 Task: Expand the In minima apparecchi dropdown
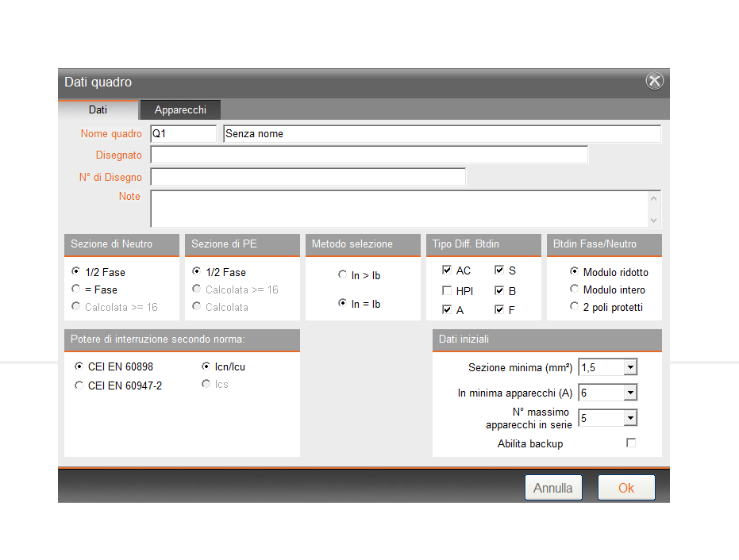point(630,393)
